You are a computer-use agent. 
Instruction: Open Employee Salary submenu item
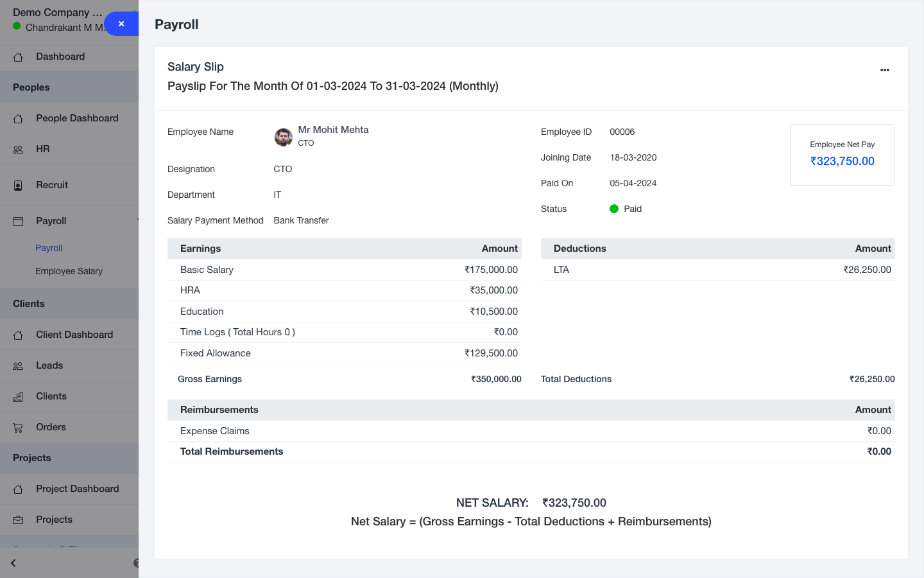click(x=69, y=271)
